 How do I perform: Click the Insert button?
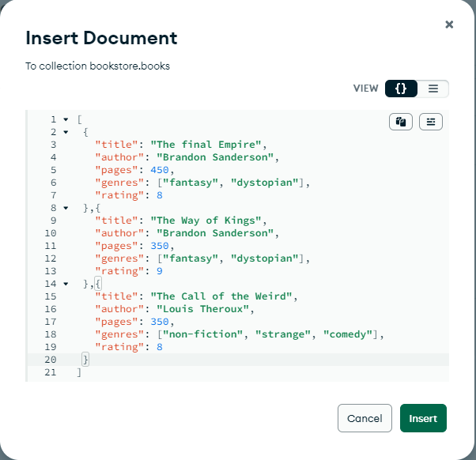[x=423, y=418]
